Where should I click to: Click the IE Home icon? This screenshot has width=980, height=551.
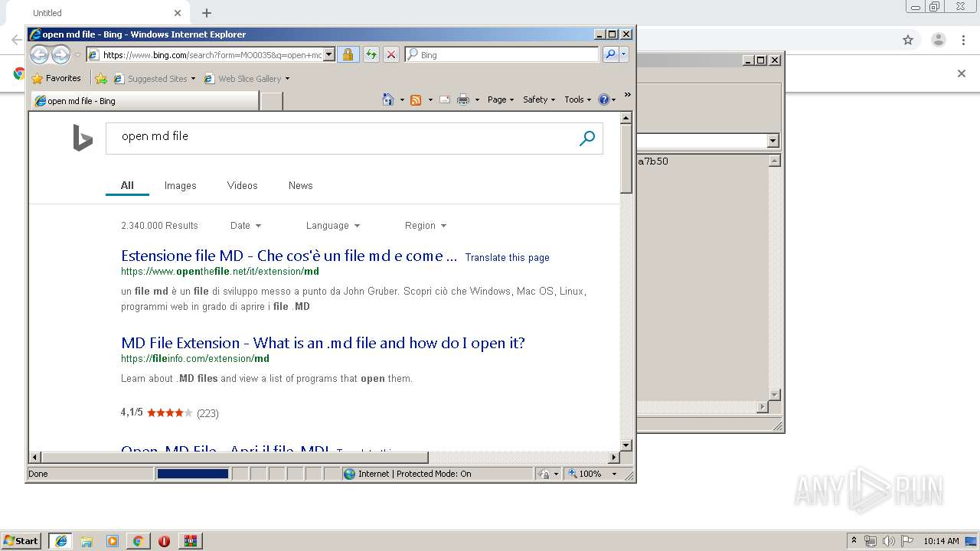(x=388, y=99)
